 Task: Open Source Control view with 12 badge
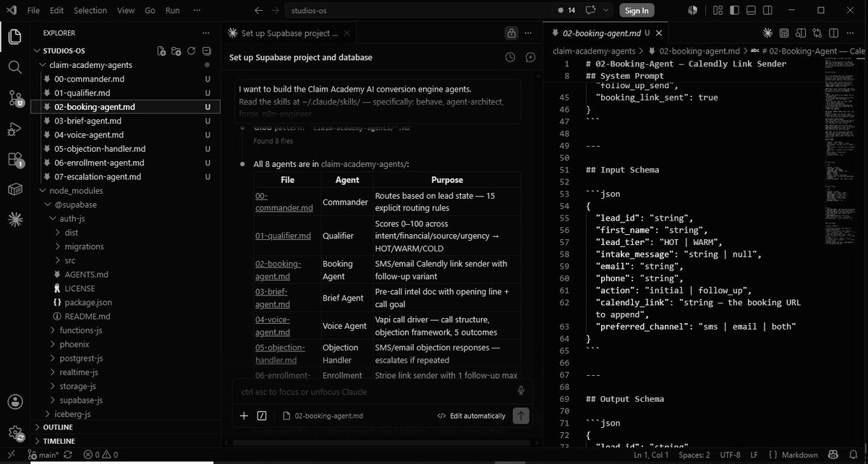click(15, 98)
